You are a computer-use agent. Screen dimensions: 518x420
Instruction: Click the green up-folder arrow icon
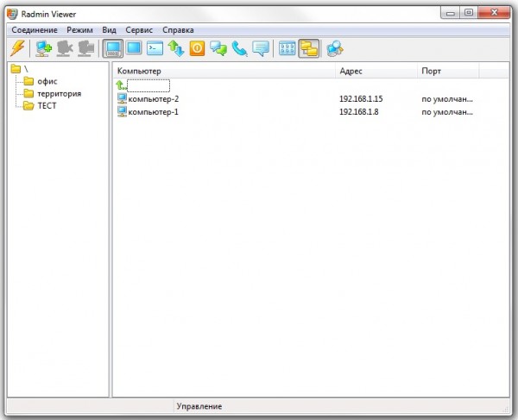click(121, 85)
